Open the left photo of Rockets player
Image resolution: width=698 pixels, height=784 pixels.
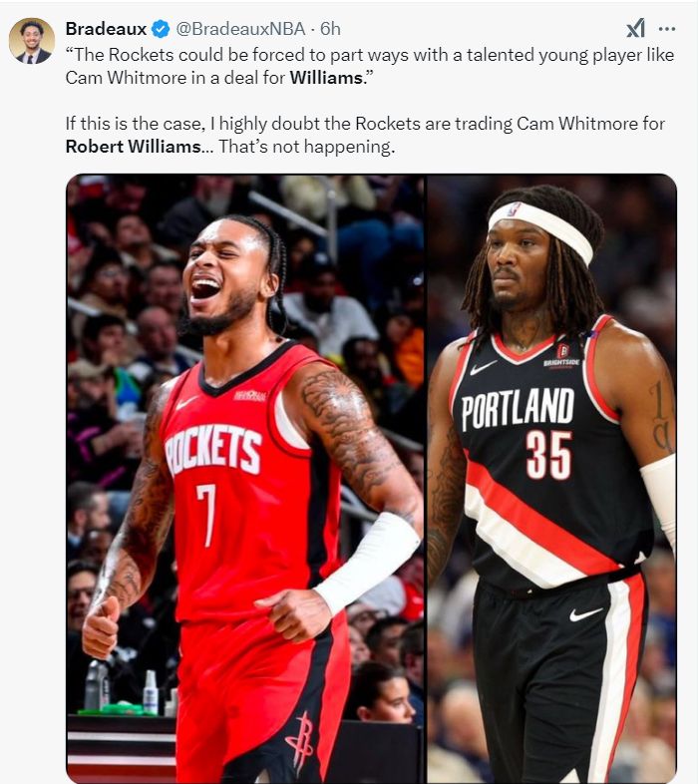(245, 479)
